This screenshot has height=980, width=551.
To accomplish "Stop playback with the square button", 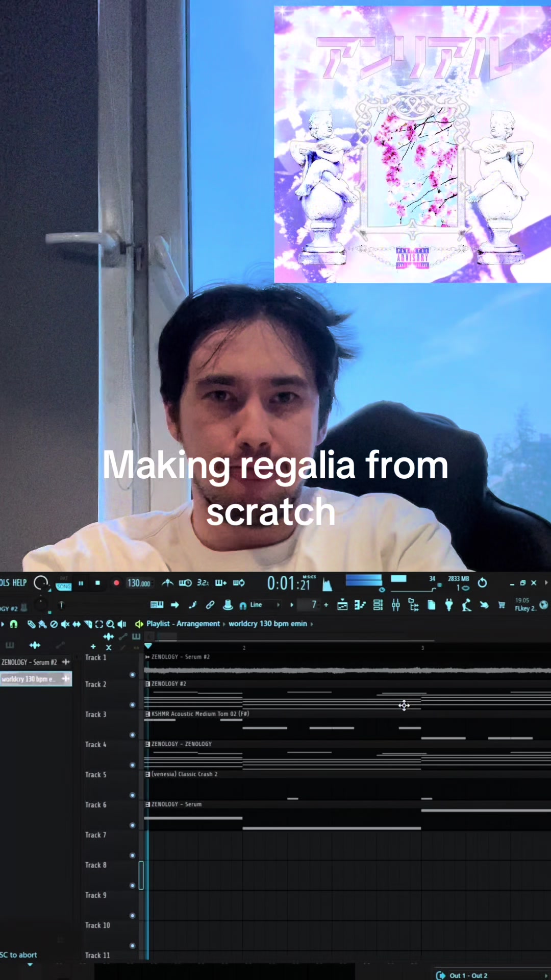I will click(x=97, y=583).
